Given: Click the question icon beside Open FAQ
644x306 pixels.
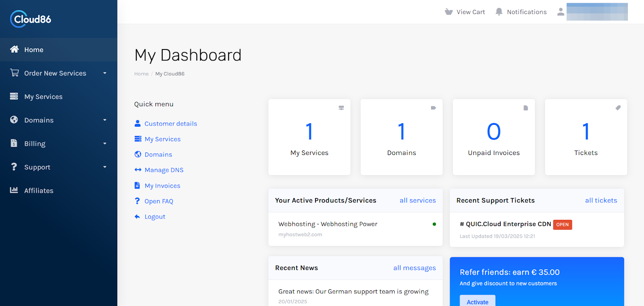Looking at the screenshot, I should click(137, 201).
